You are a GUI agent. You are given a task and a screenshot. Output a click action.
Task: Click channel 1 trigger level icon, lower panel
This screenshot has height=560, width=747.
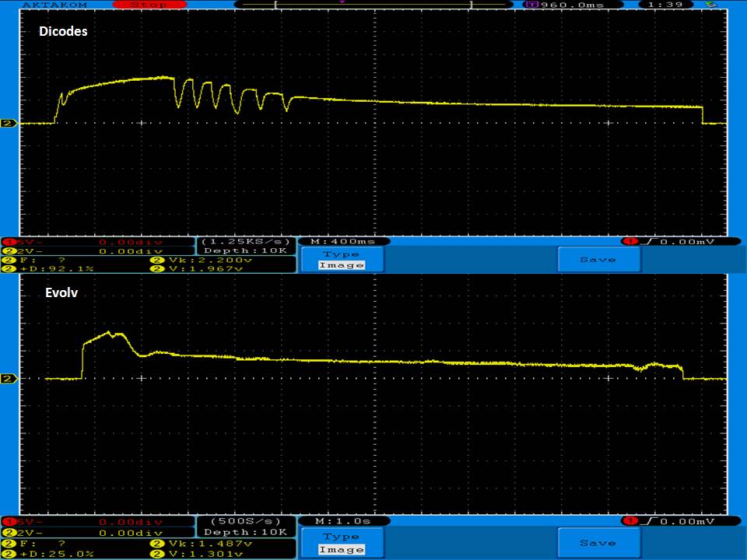[x=628, y=521]
